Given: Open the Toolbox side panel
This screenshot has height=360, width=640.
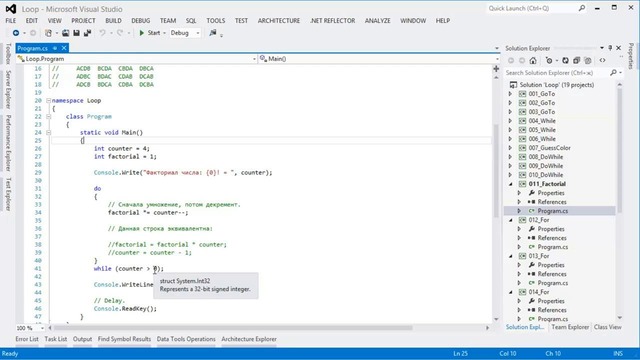Looking at the screenshot, I should pyautogui.click(x=8, y=54).
